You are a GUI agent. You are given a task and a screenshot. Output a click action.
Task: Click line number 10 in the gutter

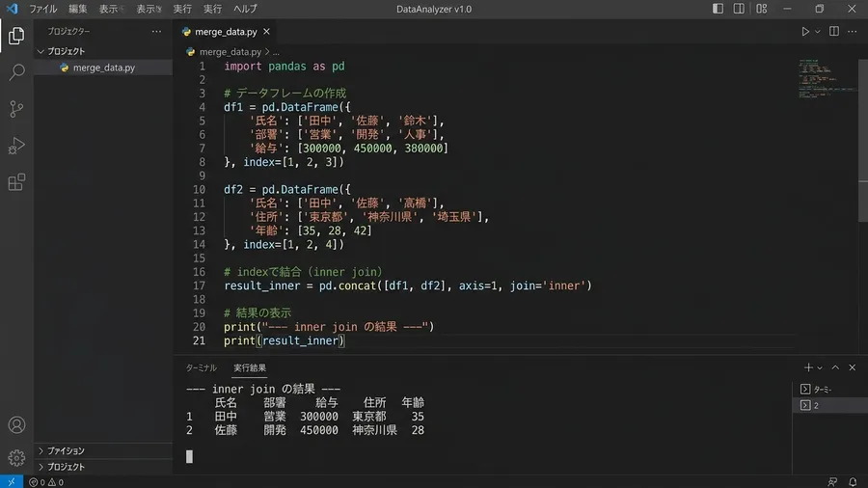click(x=199, y=189)
